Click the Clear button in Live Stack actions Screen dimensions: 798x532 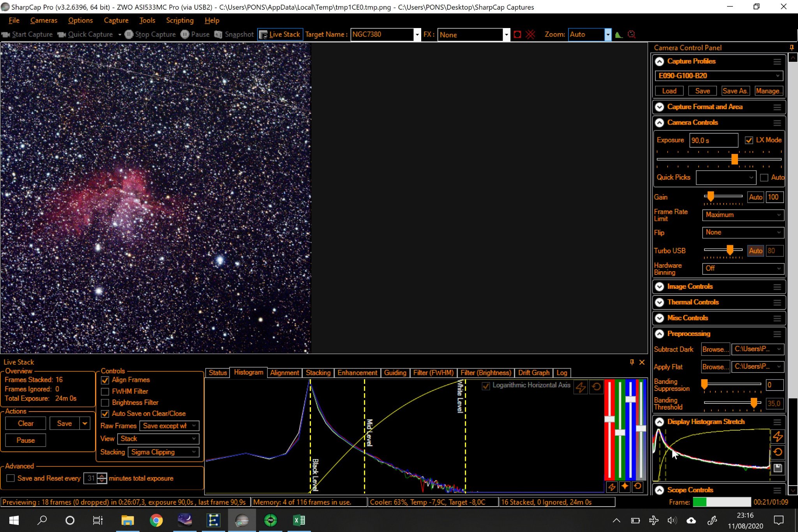point(26,423)
